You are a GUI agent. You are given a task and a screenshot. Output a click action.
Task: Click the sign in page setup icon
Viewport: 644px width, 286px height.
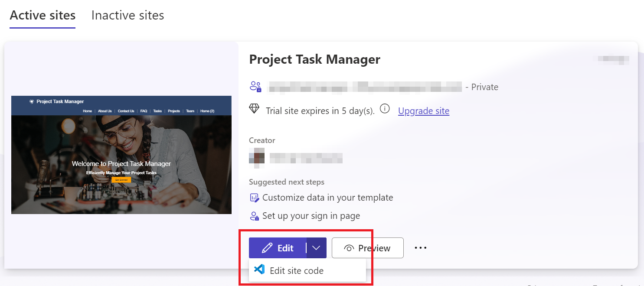[254, 215]
